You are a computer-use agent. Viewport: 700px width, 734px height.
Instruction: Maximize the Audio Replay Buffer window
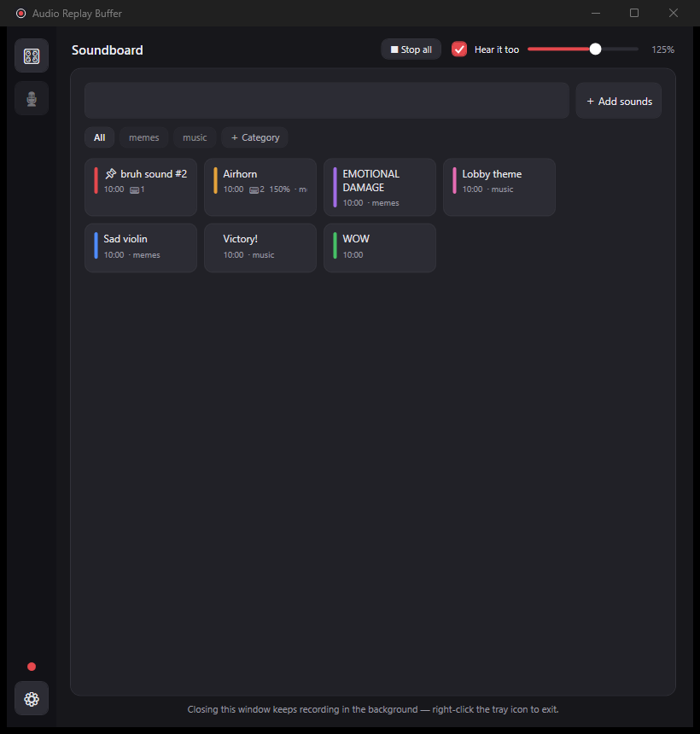click(634, 13)
